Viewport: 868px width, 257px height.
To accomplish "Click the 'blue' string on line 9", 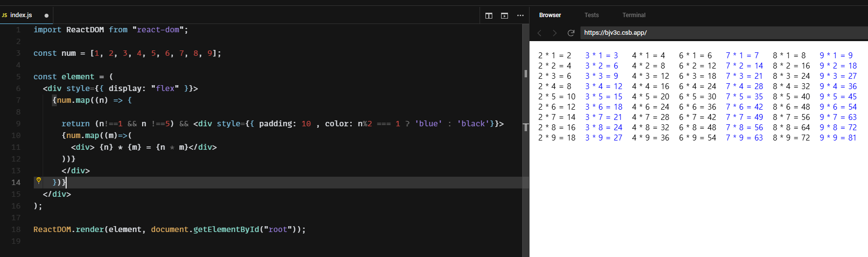I will (429, 124).
